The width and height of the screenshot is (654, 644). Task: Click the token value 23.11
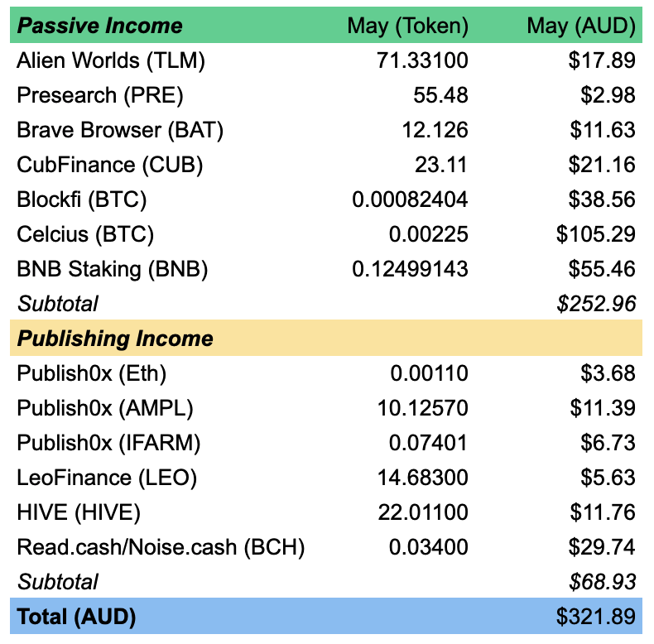tap(441, 165)
